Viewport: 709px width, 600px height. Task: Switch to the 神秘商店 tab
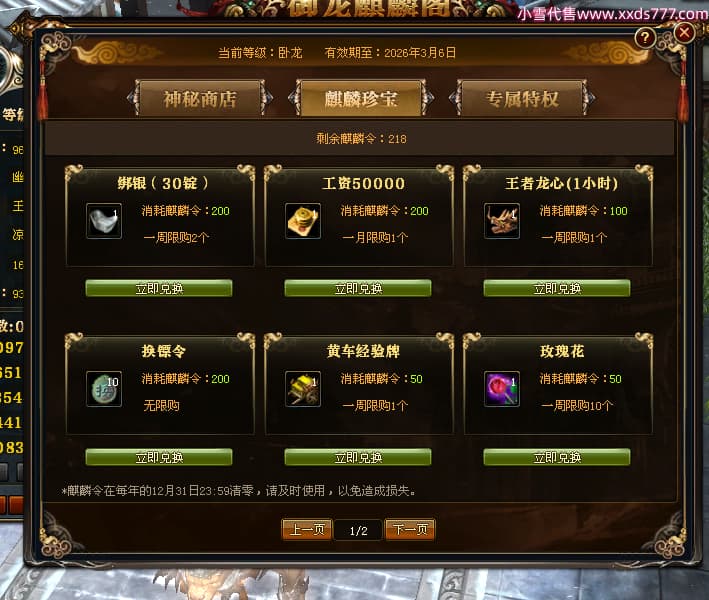click(x=200, y=99)
